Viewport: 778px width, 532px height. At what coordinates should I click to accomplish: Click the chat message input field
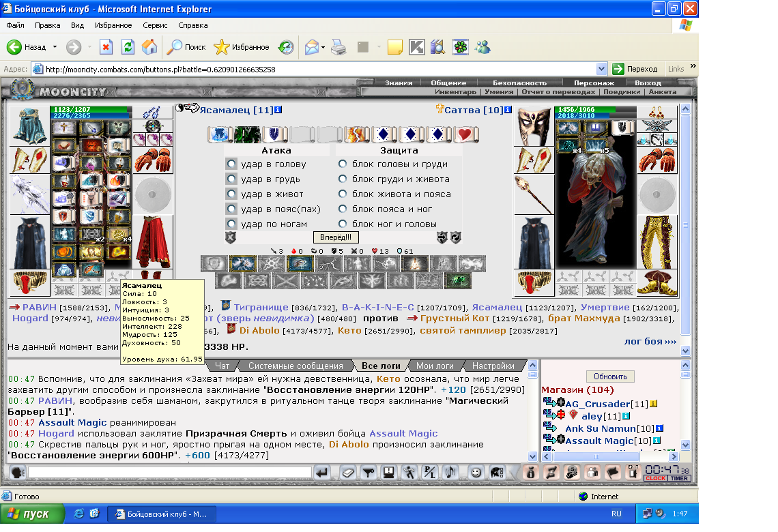point(170,473)
